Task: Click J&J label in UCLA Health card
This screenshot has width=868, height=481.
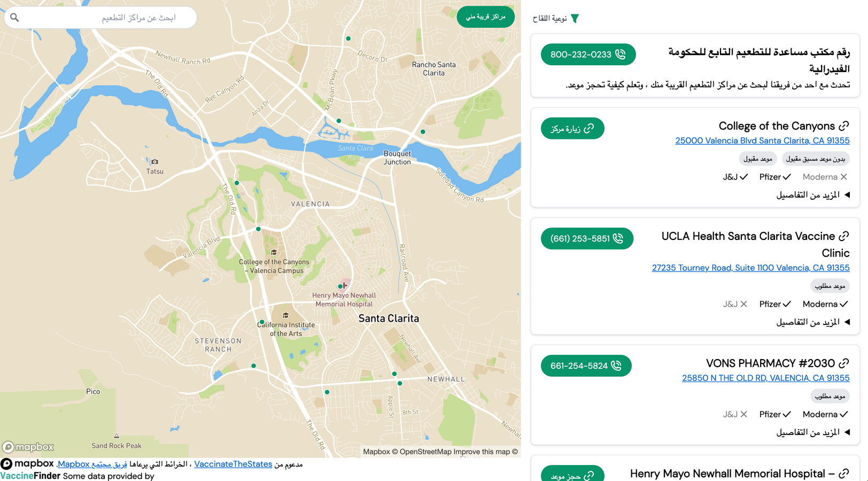Action: (x=730, y=304)
